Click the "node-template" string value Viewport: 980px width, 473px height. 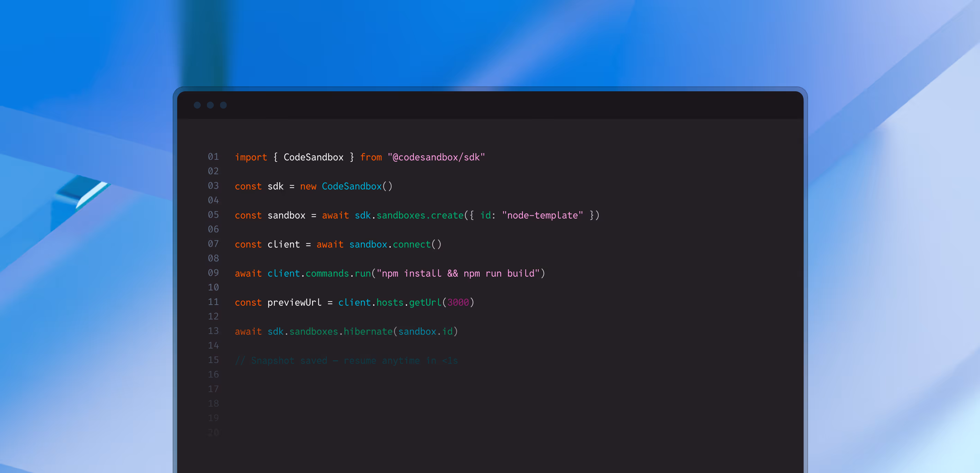542,215
